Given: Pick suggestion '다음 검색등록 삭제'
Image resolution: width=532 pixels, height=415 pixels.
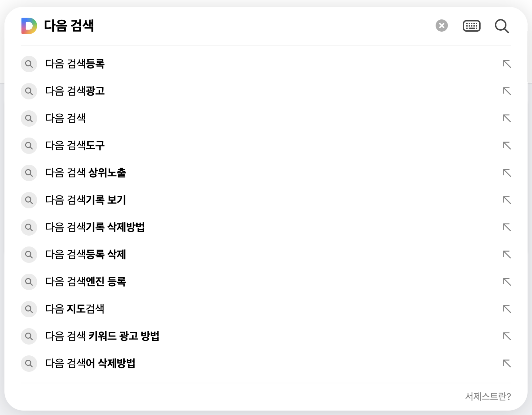Looking at the screenshot, I should [85, 254].
